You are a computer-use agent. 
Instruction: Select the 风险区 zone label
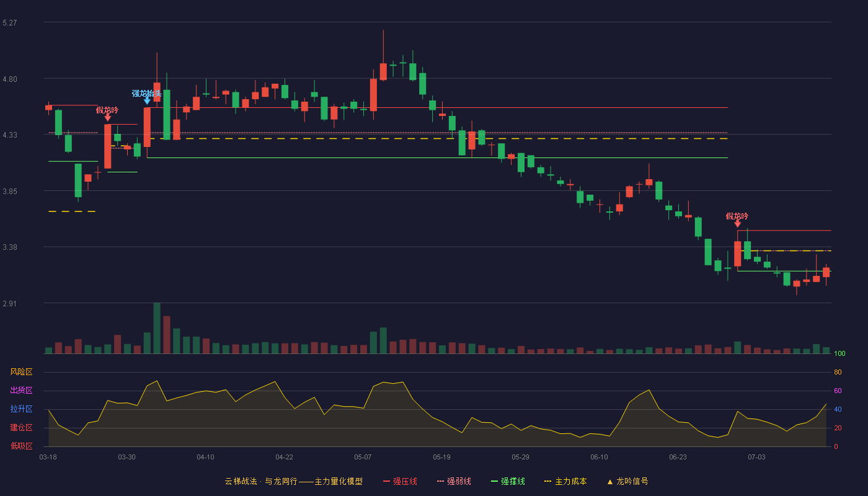pos(21,372)
